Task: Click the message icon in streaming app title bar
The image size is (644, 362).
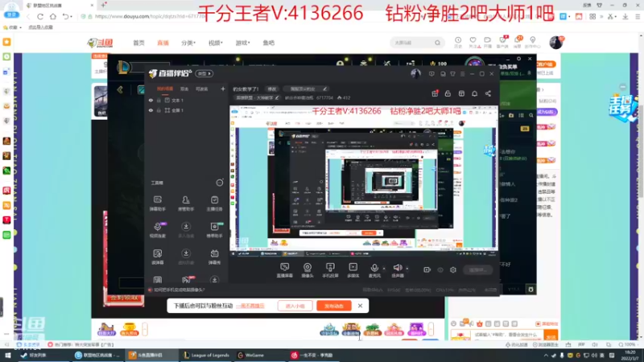Action: click(x=431, y=74)
